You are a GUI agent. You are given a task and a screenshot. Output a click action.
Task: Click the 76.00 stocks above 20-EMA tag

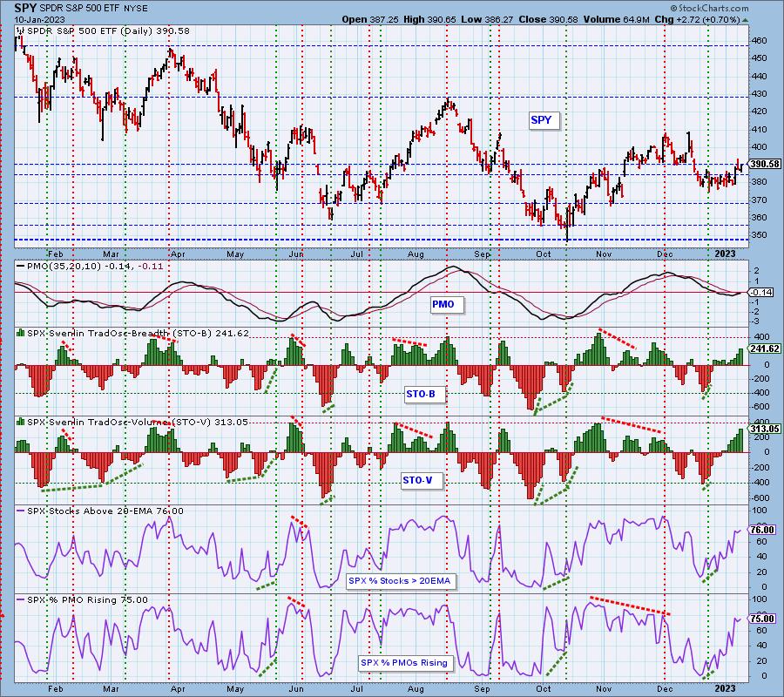[x=763, y=530]
